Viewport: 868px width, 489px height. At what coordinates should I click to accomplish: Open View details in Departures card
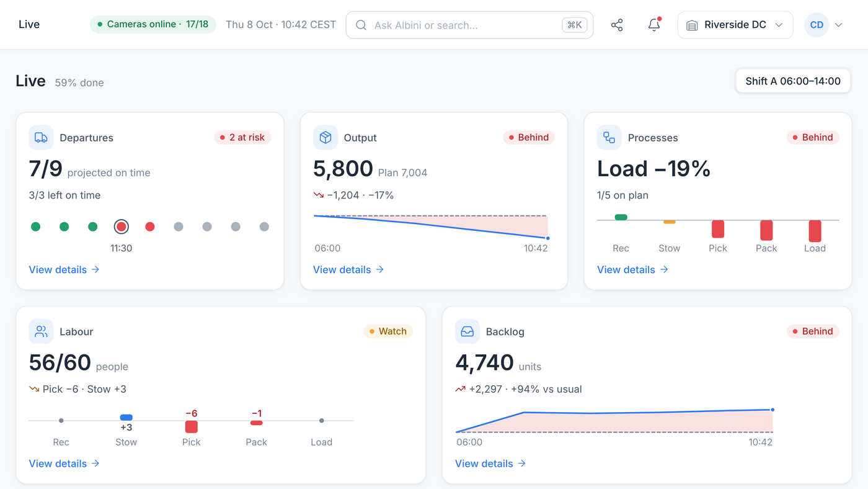[x=64, y=269]
